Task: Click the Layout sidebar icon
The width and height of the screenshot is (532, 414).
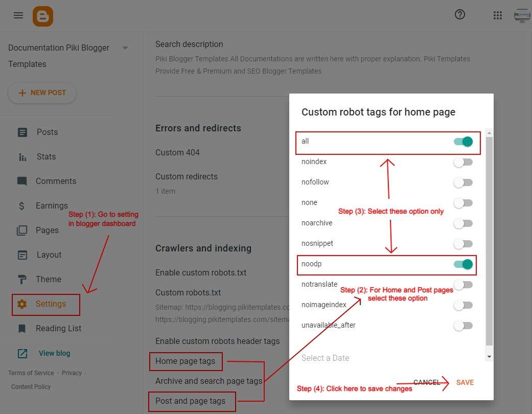Action: point(22,255)
